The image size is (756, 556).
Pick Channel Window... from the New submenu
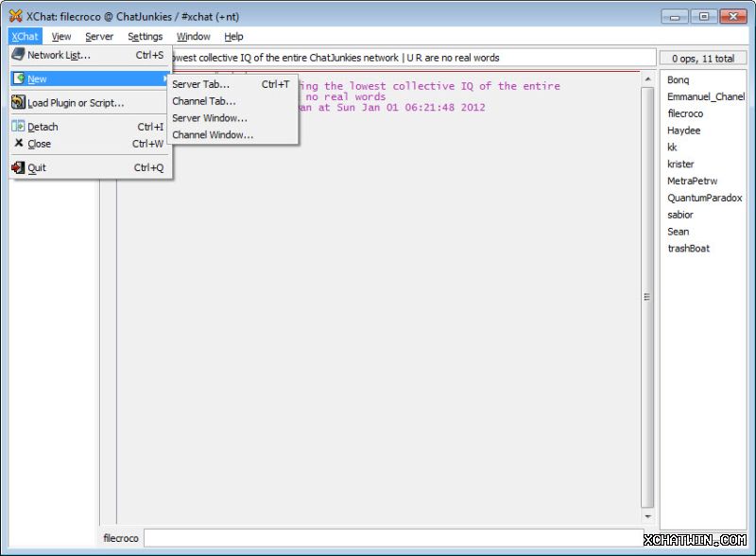213,135
